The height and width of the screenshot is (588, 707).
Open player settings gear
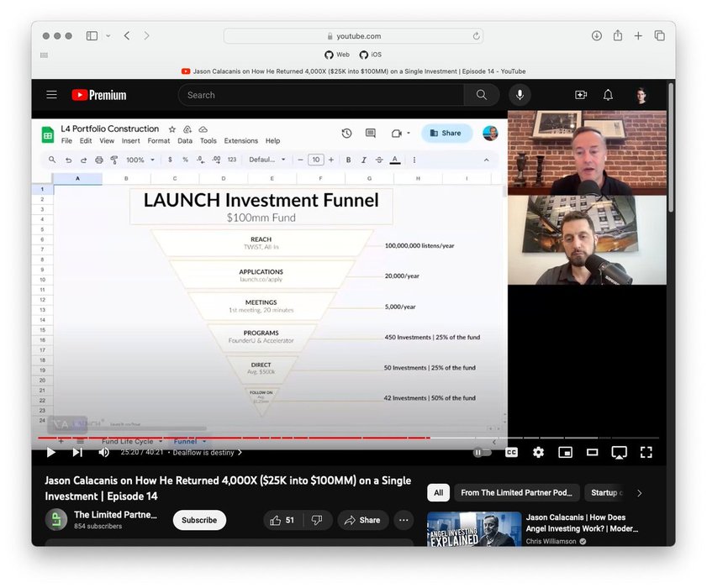(538, 452)
